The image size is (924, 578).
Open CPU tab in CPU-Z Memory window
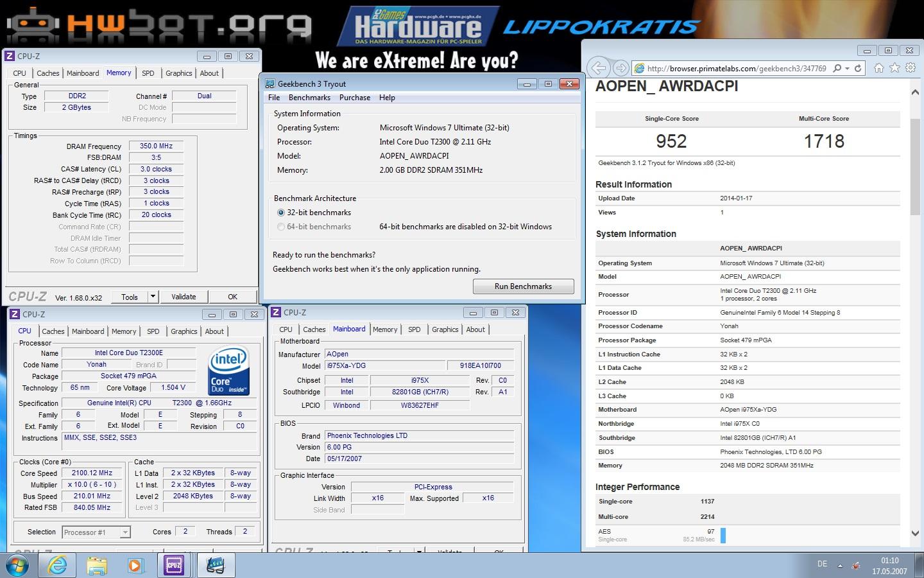[x=19, y=73]
